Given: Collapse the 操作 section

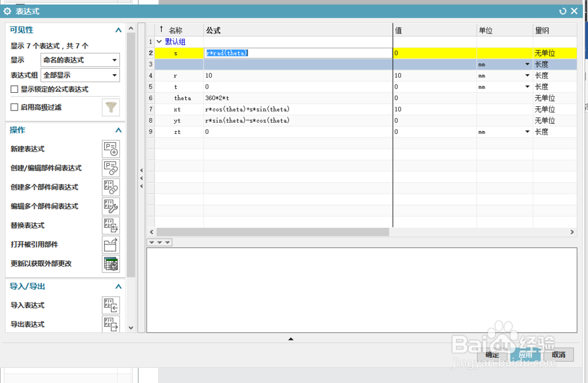Looking at the screenshot, I should [x=119, y=130].
